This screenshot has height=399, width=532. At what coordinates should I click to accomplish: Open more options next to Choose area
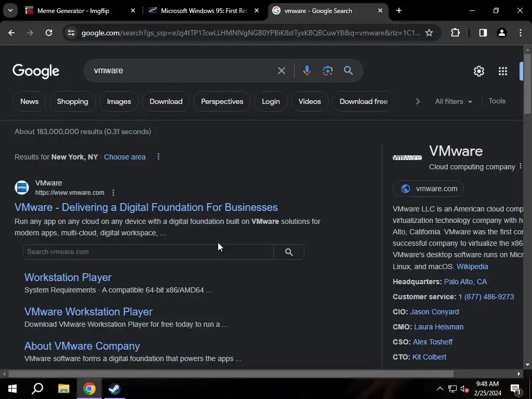[x=158, y=157]
